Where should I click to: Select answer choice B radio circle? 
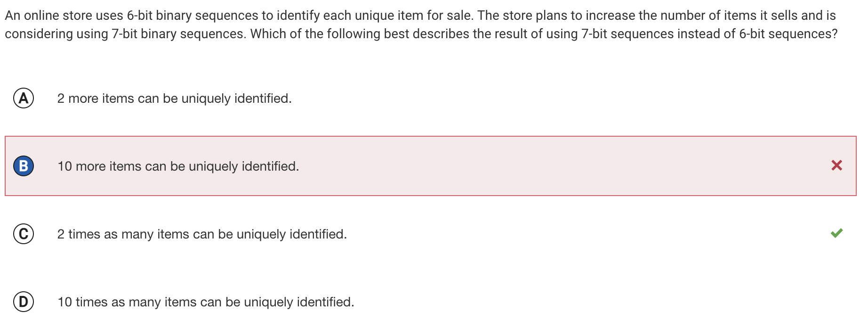24,166
